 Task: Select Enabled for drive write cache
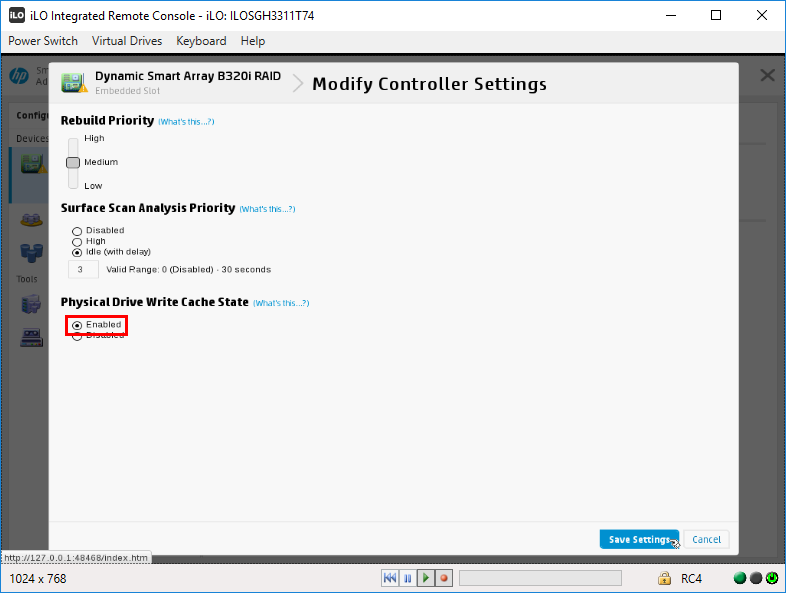click(77, 325)
